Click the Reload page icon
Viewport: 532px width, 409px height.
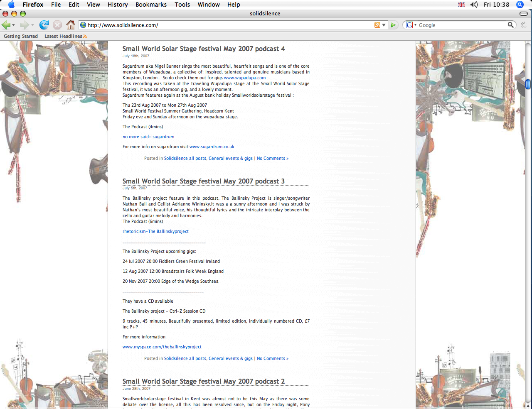pyautogui.click(x=44, y=25)
